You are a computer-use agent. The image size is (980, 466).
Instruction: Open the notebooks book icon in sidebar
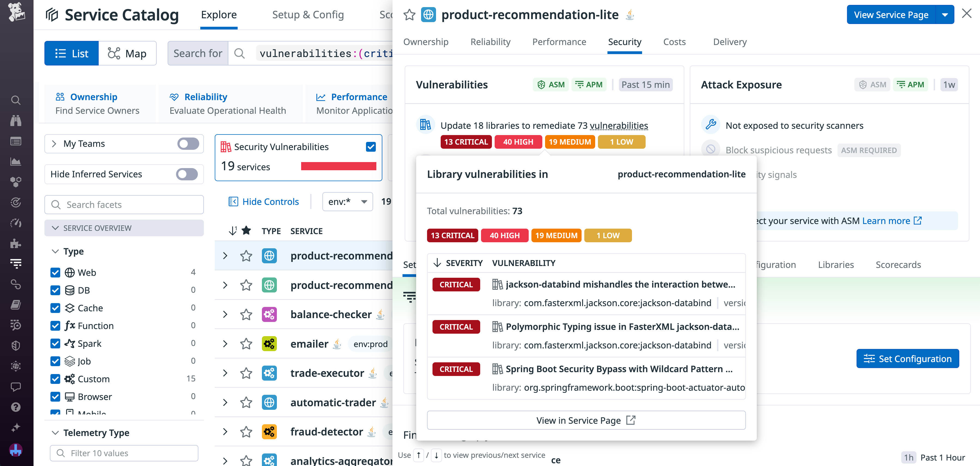16,304
